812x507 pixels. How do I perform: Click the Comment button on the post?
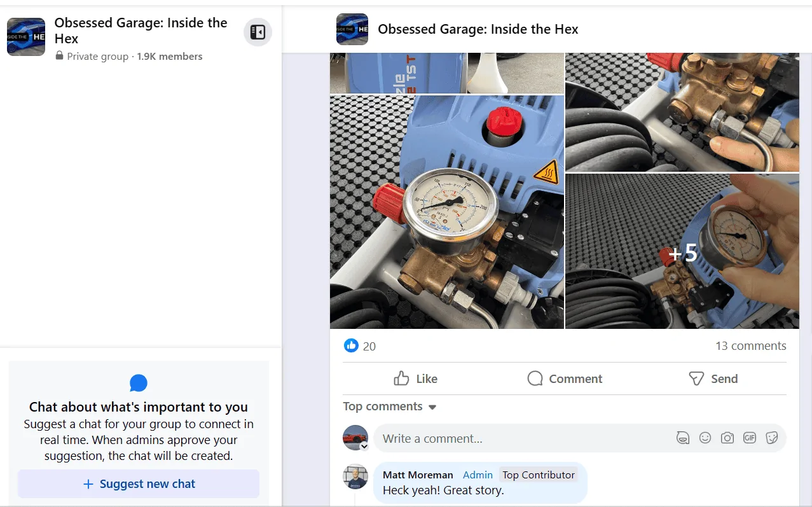pos(565,379)
